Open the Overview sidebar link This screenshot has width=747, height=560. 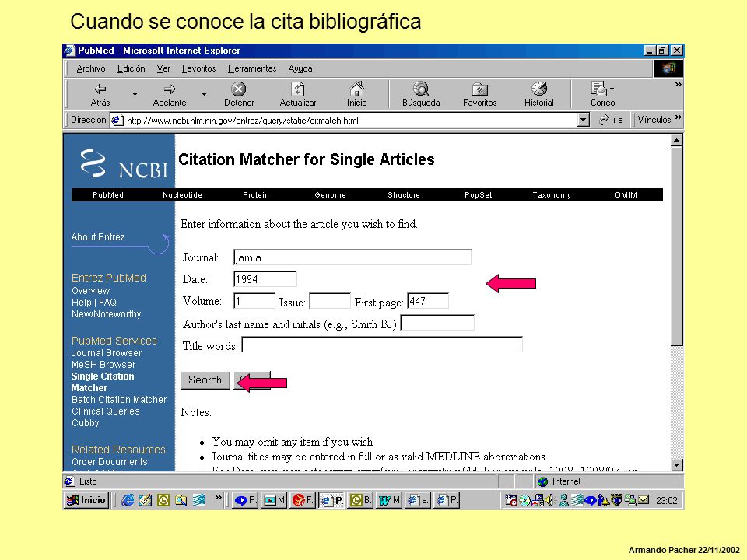click(x=90, y=290)
